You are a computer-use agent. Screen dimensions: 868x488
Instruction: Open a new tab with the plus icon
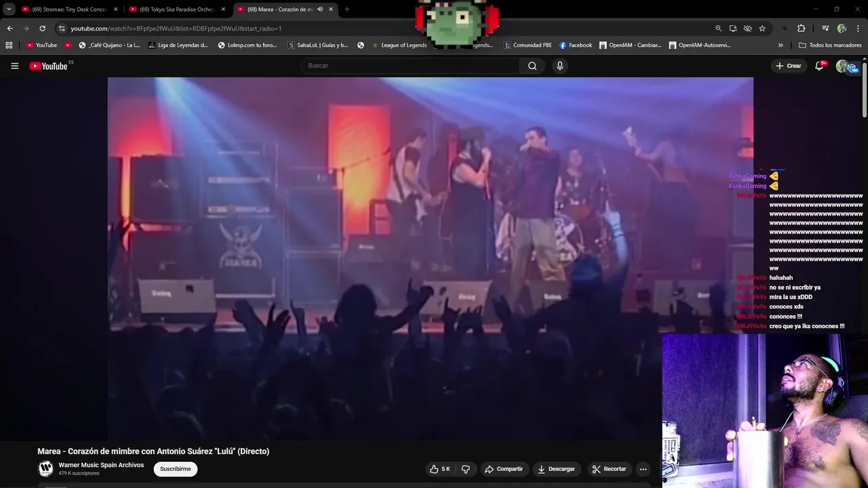coord(347,9)
